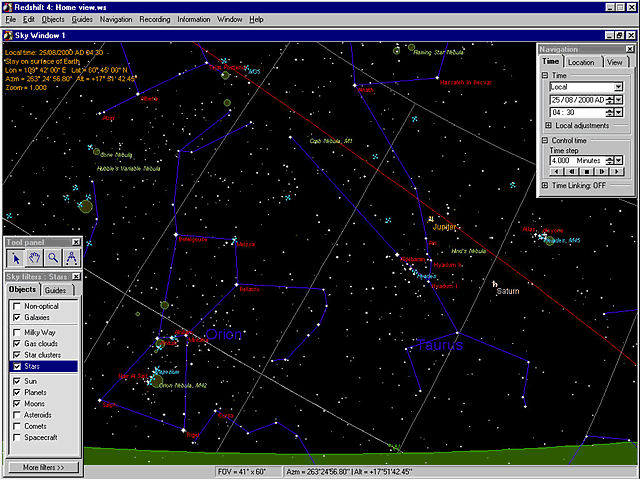
Task: Enable the Comets checkbox
Action: coord(17,426)
